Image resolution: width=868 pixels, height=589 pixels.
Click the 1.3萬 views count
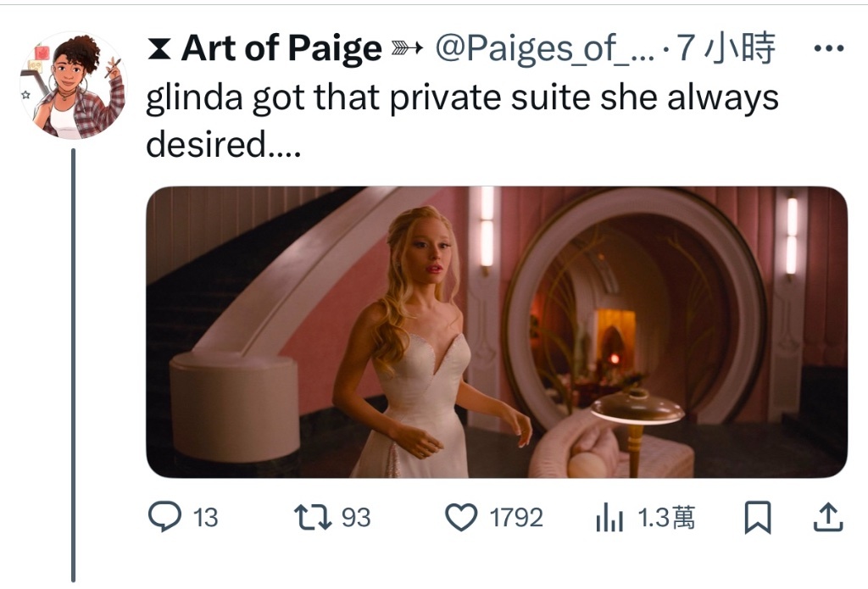point(666,518)
